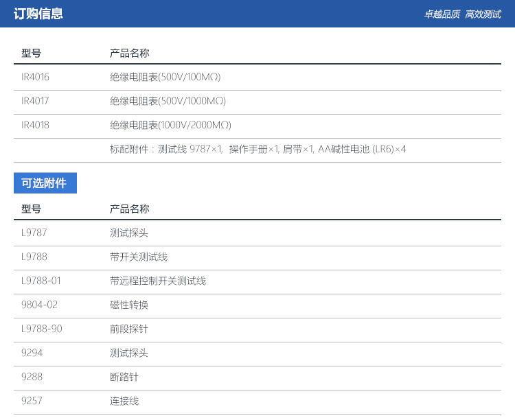The width and height of the screenshot is (515, 420).
Task: Select 前段探针 in the L9788-90 row
Action: click(128, 329)
